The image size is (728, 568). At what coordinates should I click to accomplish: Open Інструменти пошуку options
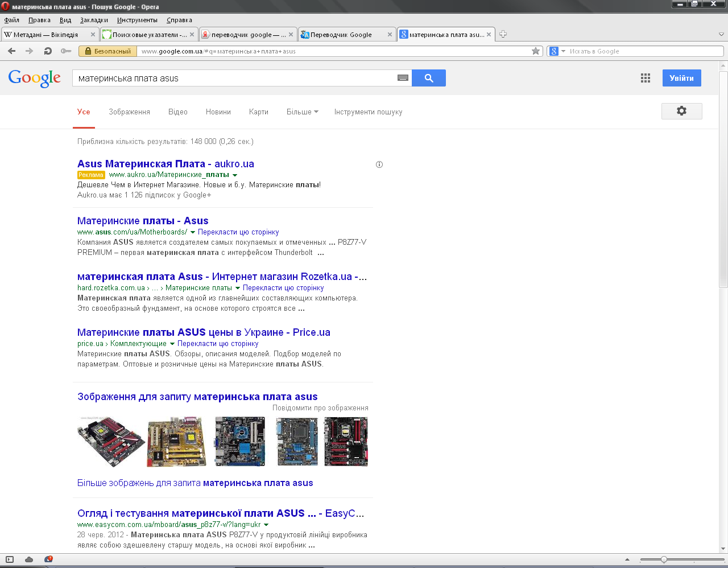369,112
